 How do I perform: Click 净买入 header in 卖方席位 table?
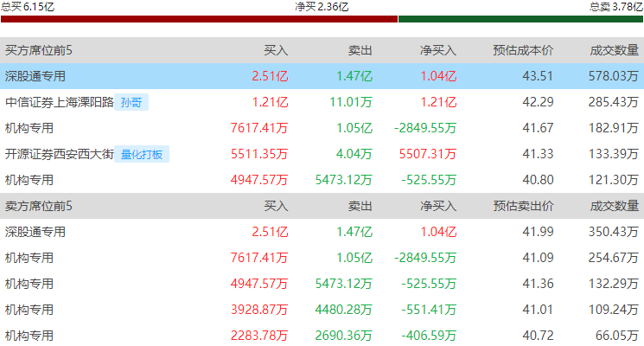pyautogui.click(x=438, y=206)
